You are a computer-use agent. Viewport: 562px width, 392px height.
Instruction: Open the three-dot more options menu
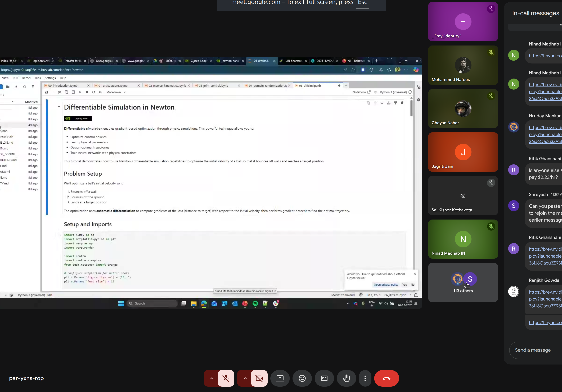coord(365,378)
